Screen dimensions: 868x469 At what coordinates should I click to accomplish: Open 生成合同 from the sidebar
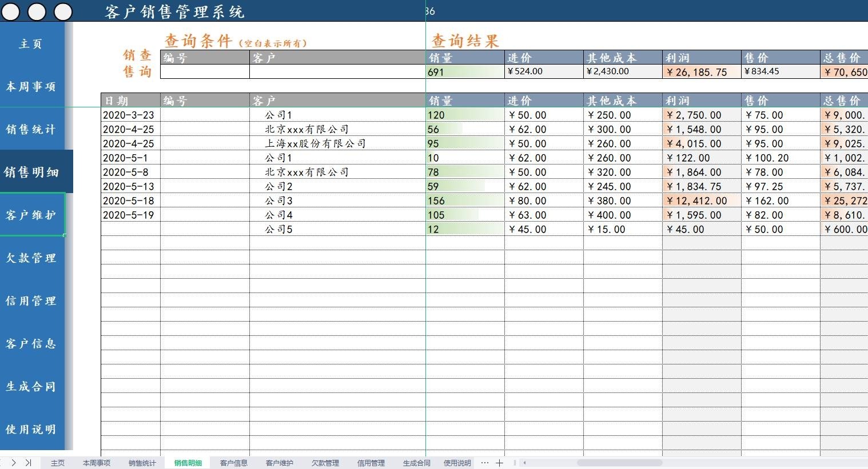[x=32, y=386]
